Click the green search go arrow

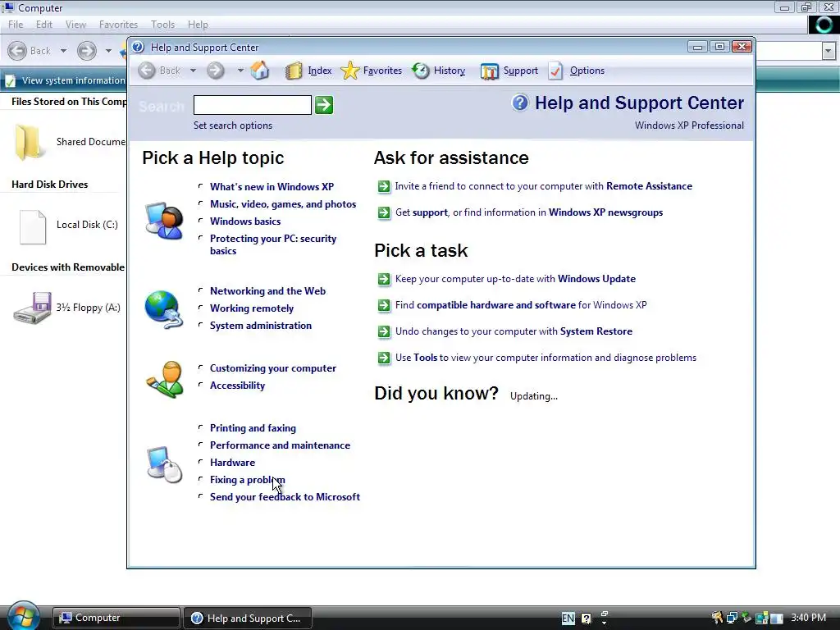click(323, 105)
